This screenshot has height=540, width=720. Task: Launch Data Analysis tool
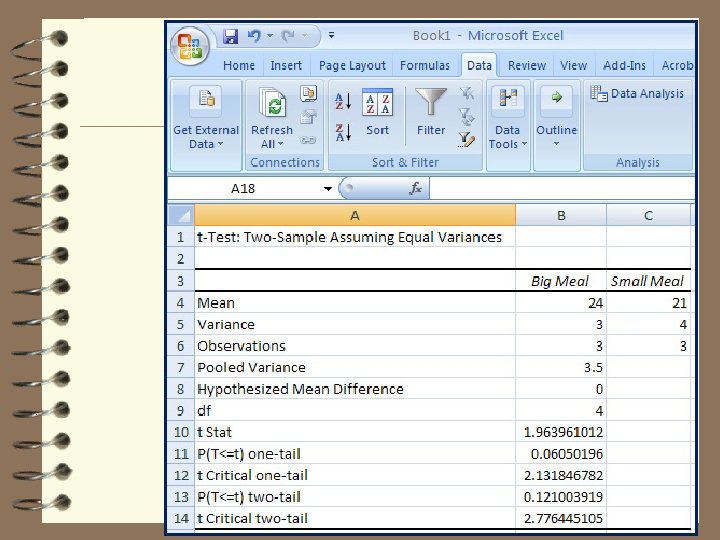[x=637, y=94]
